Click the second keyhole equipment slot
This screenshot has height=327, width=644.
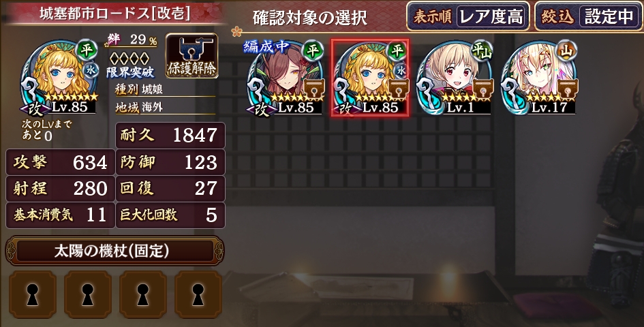coord(88,294)
